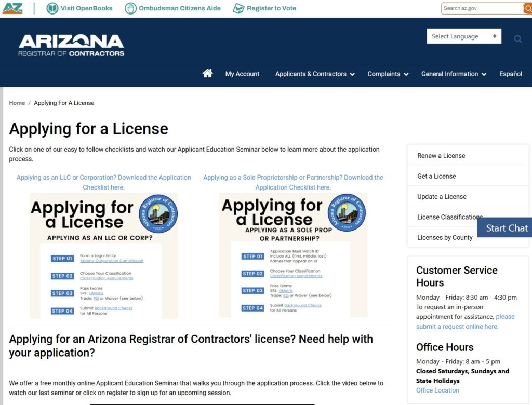Open the Complaints menu
Image resolution: width=532 pixels, height=405 pixels.
coord(384,74)
